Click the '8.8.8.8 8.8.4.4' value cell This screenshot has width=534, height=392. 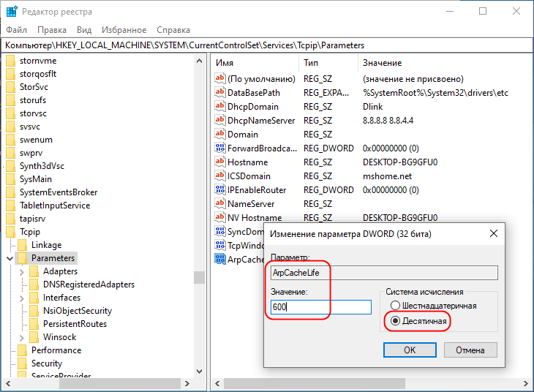point(388,120)
